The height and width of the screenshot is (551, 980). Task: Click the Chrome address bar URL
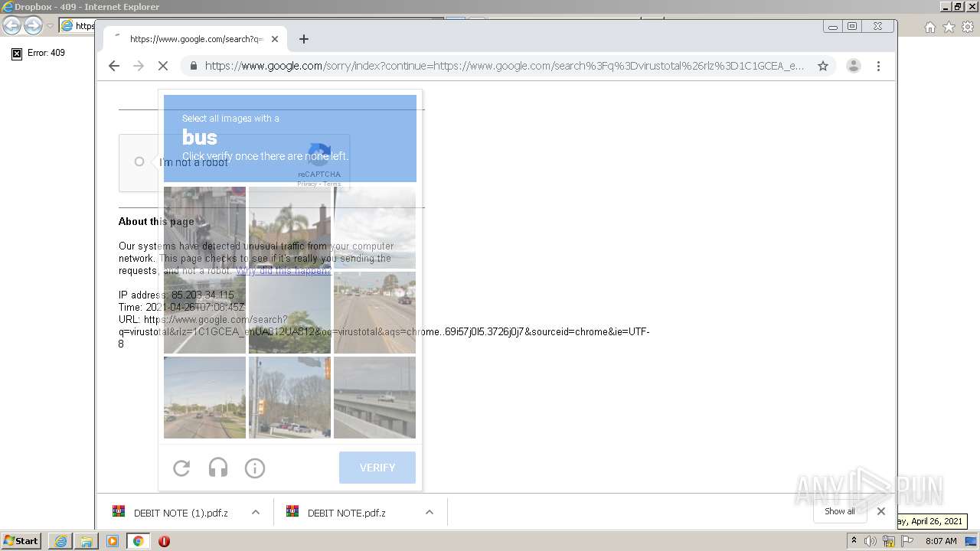click(x=504, y=66)
